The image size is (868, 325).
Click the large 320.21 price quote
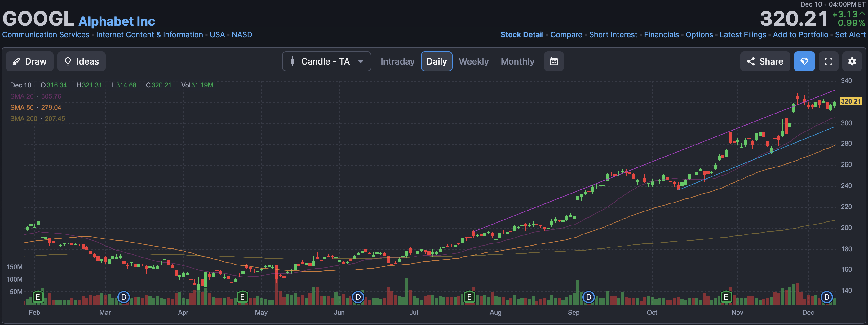[x=794, y=19]
